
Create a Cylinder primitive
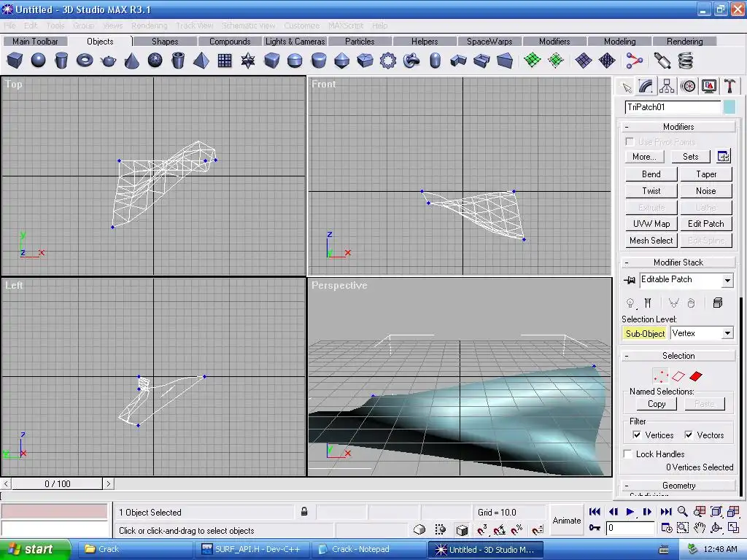61,61
